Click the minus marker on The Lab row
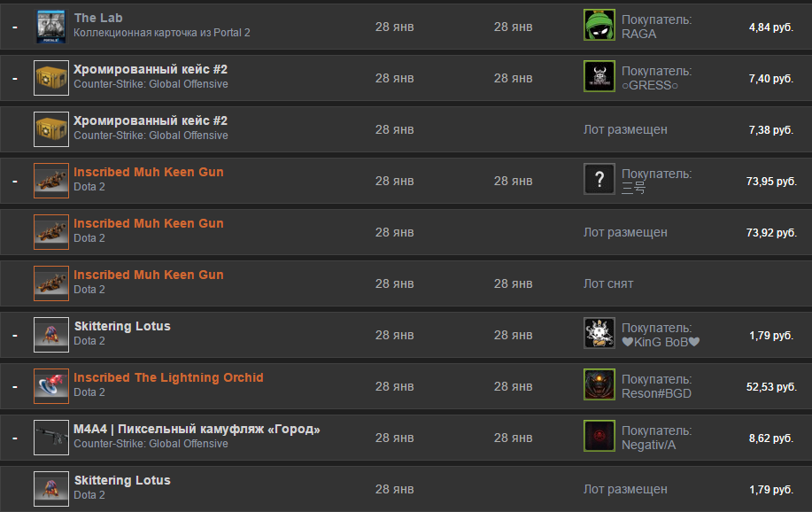The height and width of the screenshot is (512, 812). tap(15, 27)
